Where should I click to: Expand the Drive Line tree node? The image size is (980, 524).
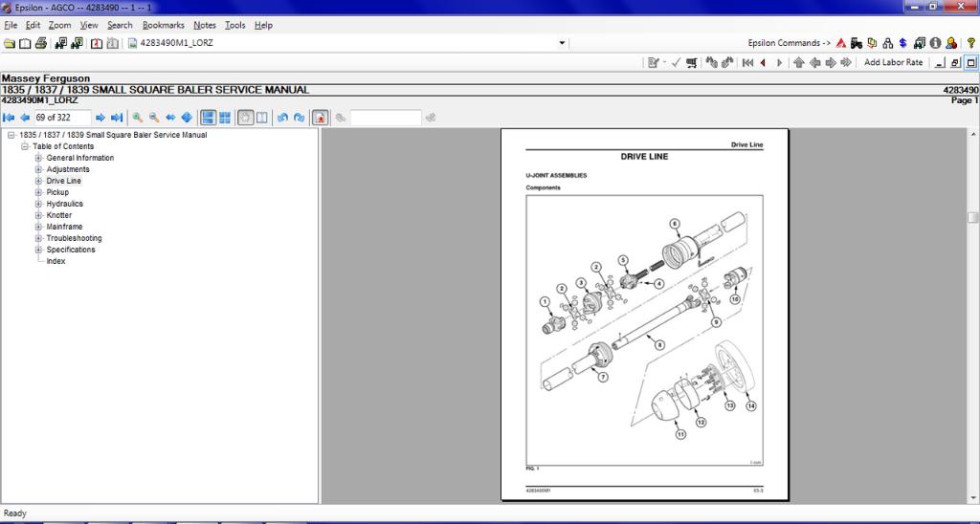click(38, 181)
